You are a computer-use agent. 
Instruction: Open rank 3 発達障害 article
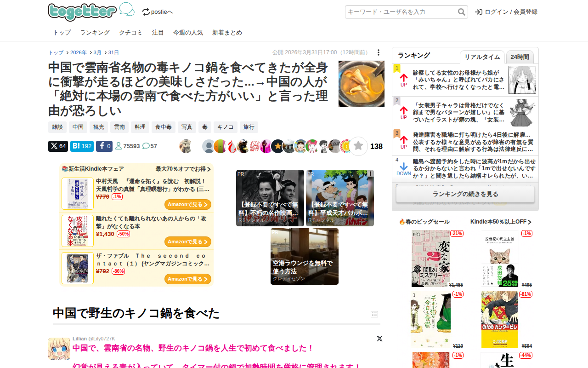tap(474, 143)
